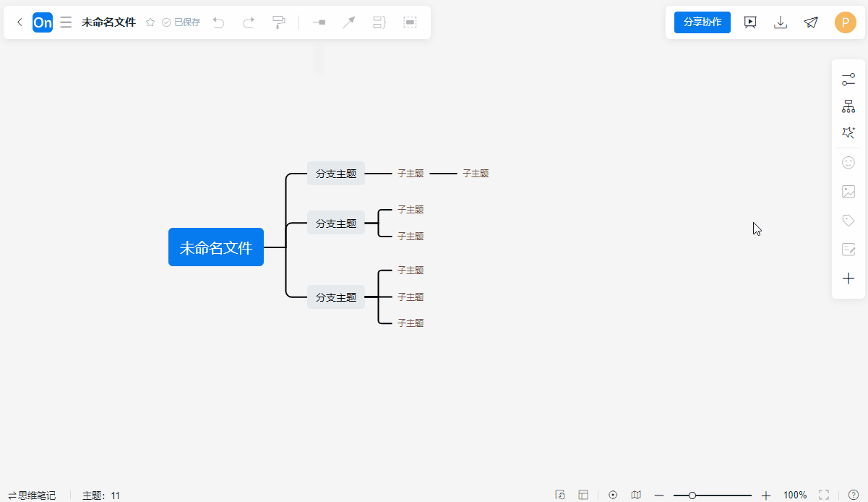Image resolution: width=868 pixels, height=502 pixels.
Task: Click the redo arrow icon
Action: point(249,22)
